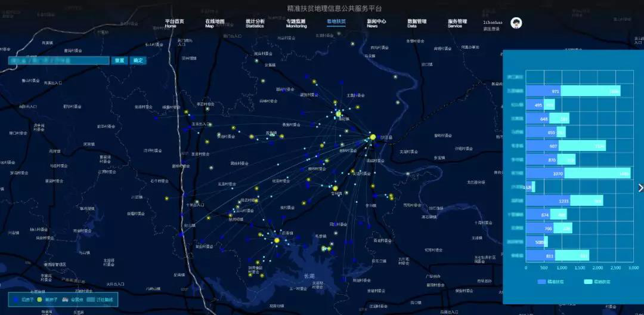Open the Home (平台首页) menu
Screen dimensions: 644x315
tap(174, 23)
